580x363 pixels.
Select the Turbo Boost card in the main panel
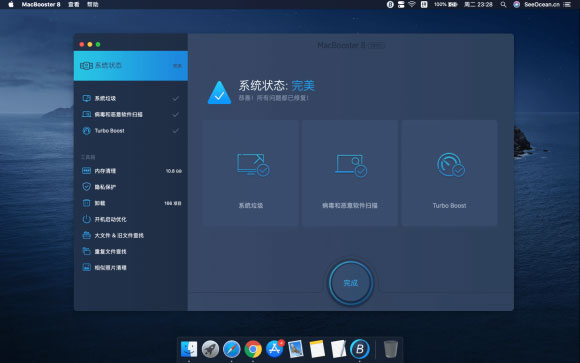(x=449, y=173)
